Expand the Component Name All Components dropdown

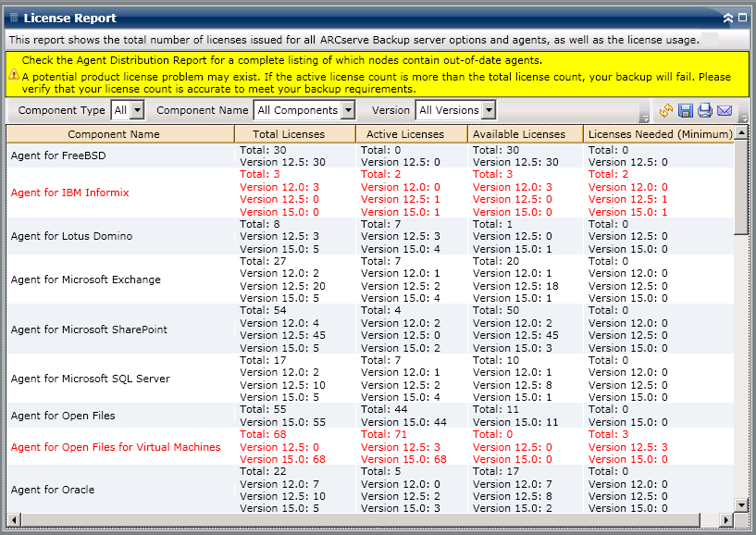(x=304, y=110)
